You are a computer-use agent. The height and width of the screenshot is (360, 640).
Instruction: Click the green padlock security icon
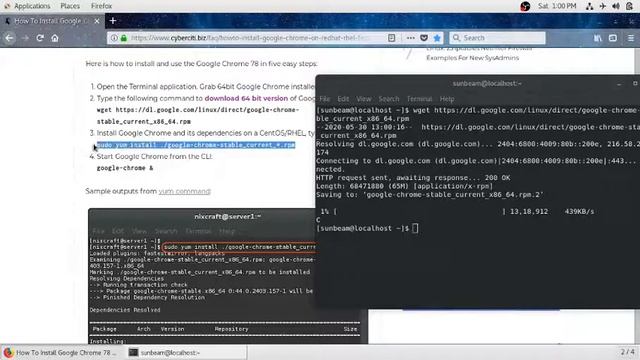123,38
